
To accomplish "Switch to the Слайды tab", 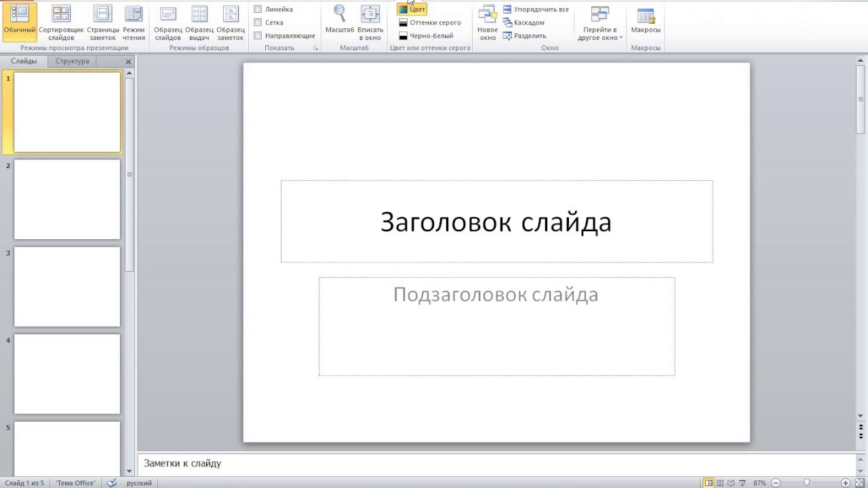I will (x=24, y=61).
